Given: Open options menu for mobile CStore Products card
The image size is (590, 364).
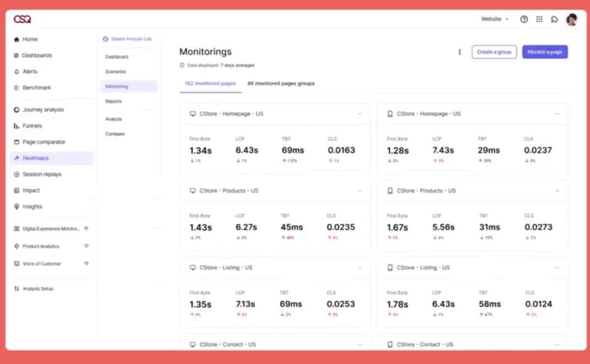Looking at the screenshot, I should coord(557,191).
